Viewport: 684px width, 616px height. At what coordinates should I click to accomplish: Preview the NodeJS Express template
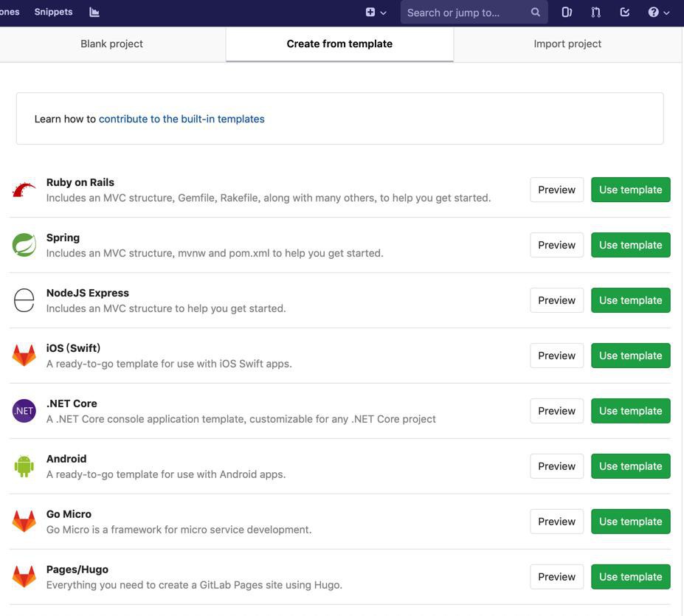coord(556,300)
